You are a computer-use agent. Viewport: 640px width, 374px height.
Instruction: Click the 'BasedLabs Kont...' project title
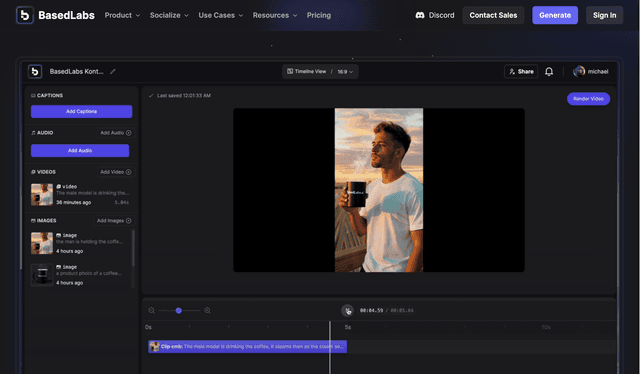[76, 71]
